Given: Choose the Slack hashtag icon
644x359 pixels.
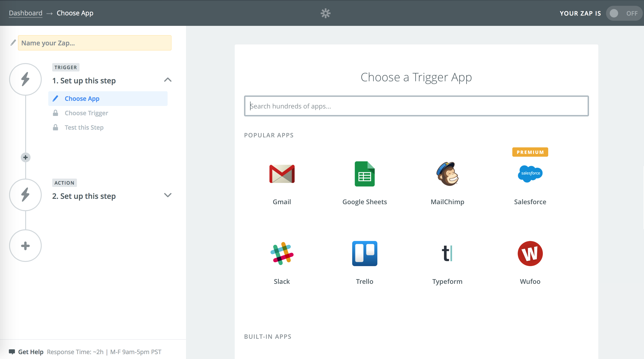Looking at the screenshot, I should pos(282,253).
